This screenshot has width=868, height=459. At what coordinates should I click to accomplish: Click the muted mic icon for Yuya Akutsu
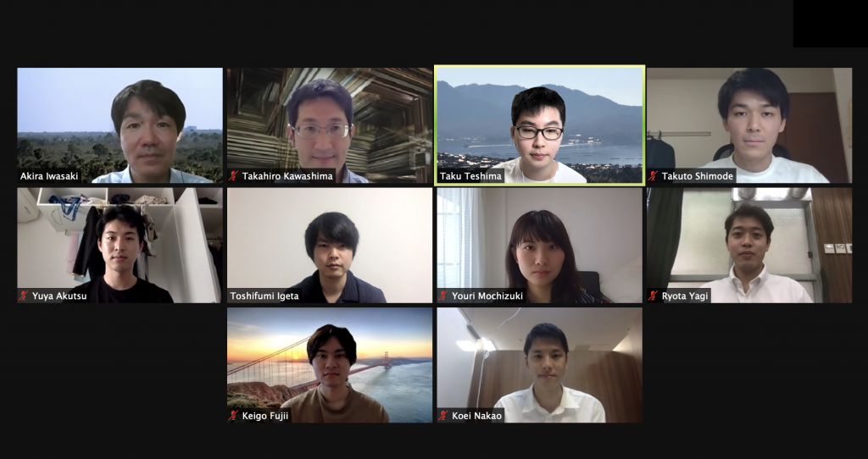[23, 296]
